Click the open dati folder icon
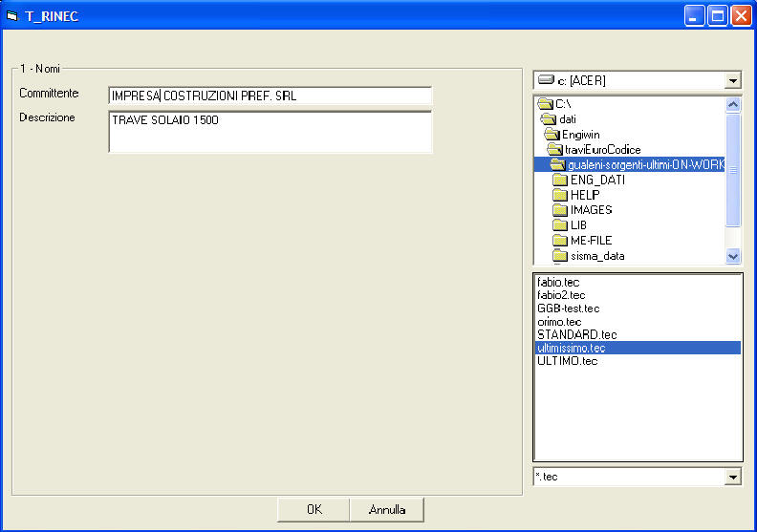 [549, 119]
